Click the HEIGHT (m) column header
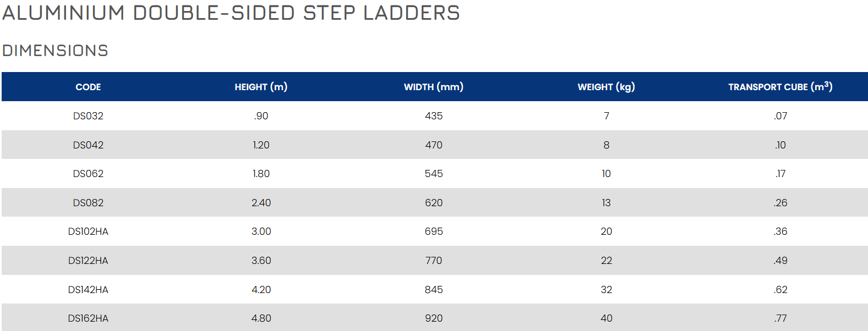868x331 pixels. 261,87
